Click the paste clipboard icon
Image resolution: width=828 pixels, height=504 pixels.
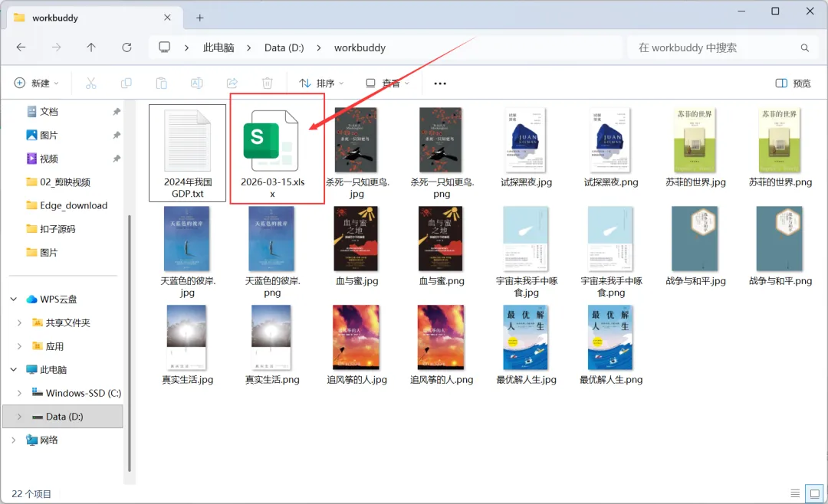point(162,83)
